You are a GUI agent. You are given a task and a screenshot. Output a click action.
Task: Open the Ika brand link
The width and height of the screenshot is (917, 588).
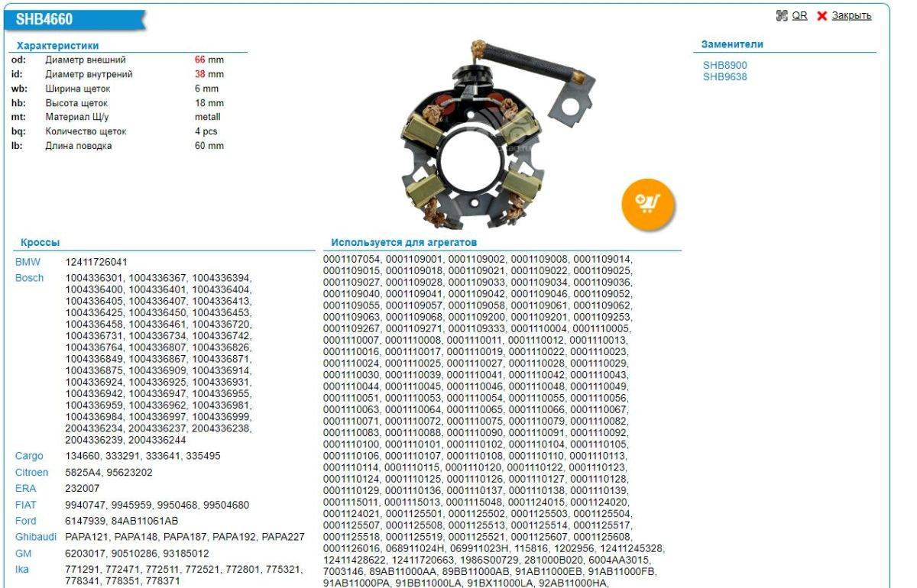[x=22, y=570]
